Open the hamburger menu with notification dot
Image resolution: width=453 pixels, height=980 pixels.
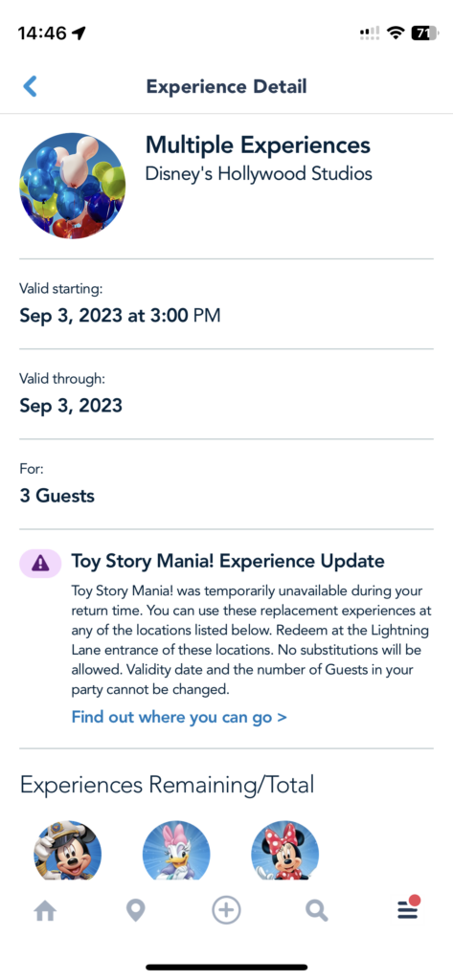pyautogui.click(x=409, y=909)
